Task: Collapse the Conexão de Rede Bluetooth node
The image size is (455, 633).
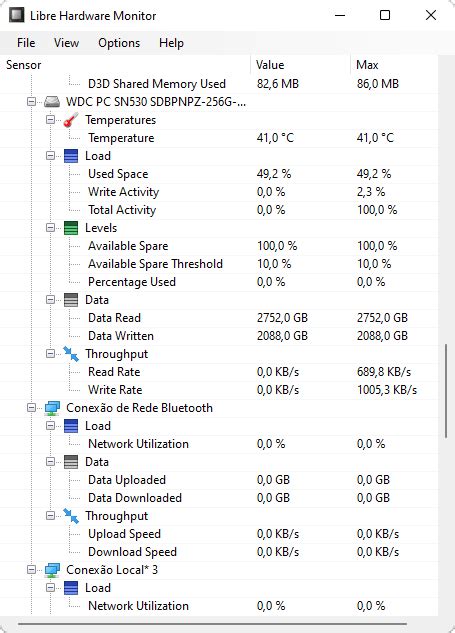Action: point(31,408)
